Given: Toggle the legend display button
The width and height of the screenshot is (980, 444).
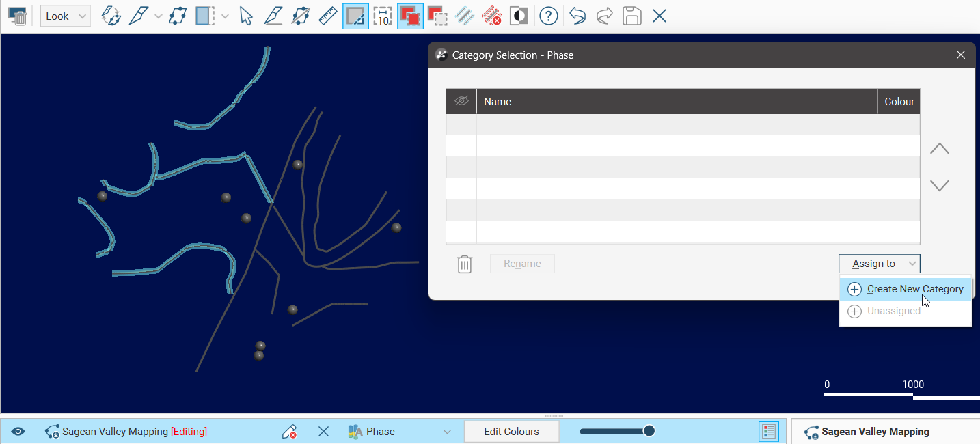Looking at the screenshot, I should point(769,432).
